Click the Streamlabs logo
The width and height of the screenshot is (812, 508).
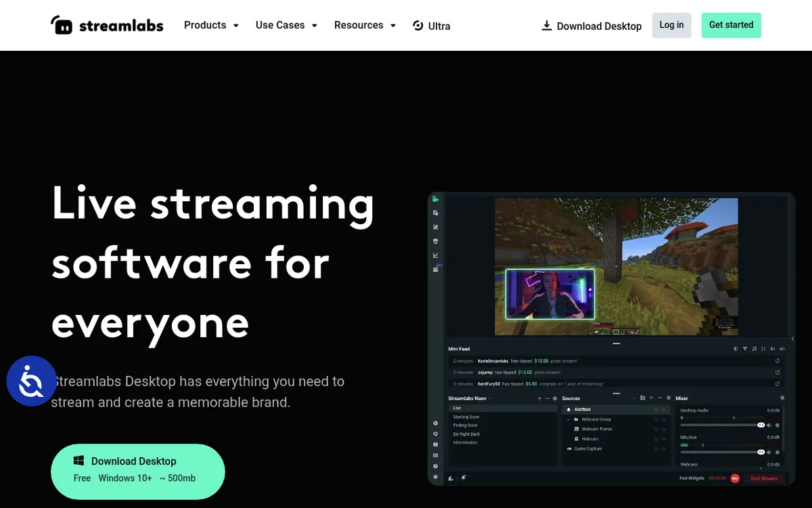click(x=107, y=25)
